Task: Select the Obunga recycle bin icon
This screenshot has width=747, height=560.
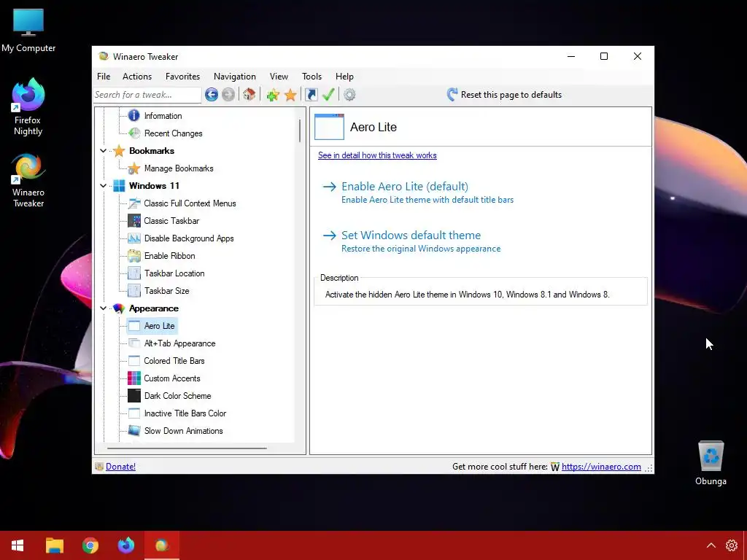Action: pyautogui.click(x=711, y=463)
